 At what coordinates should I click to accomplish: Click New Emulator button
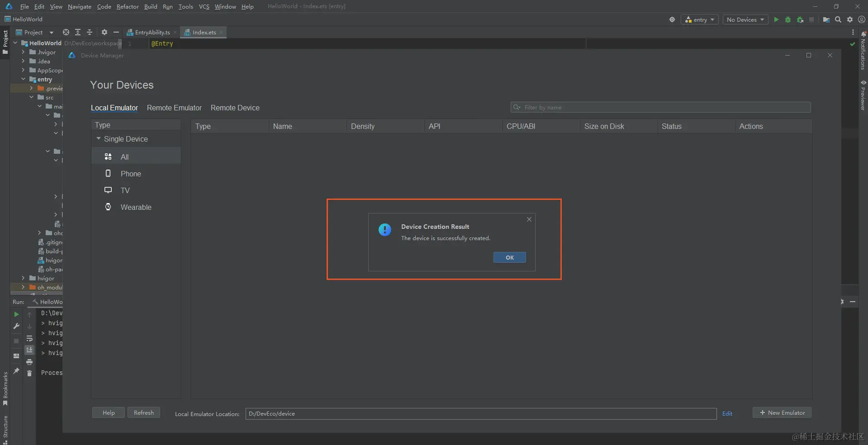[782, 412]
